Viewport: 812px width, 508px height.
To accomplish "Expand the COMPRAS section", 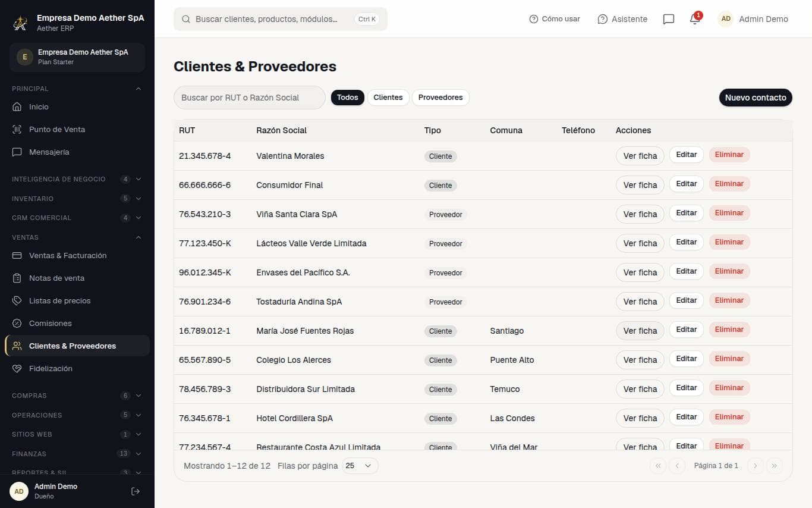I will coord(77,396).
